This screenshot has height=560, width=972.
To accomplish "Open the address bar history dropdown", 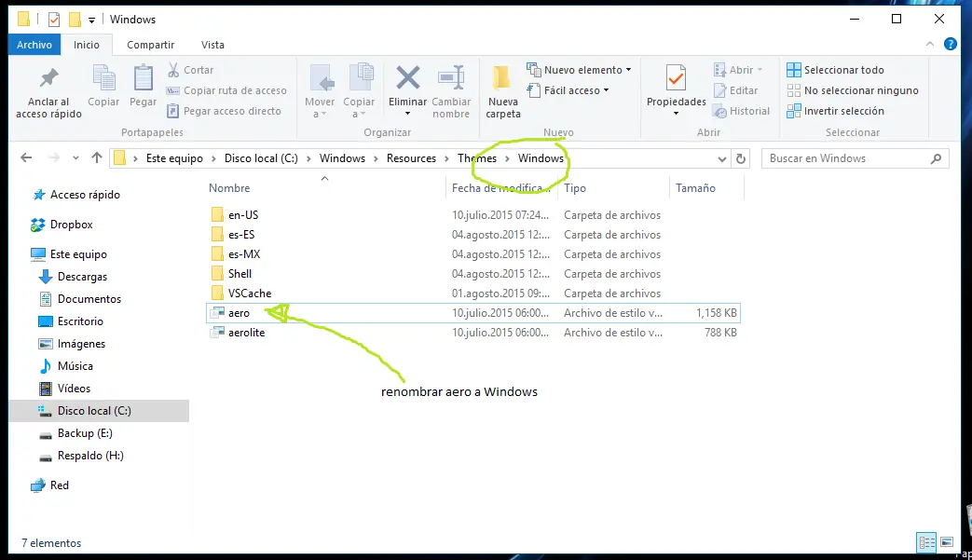I will pos(721,158).
